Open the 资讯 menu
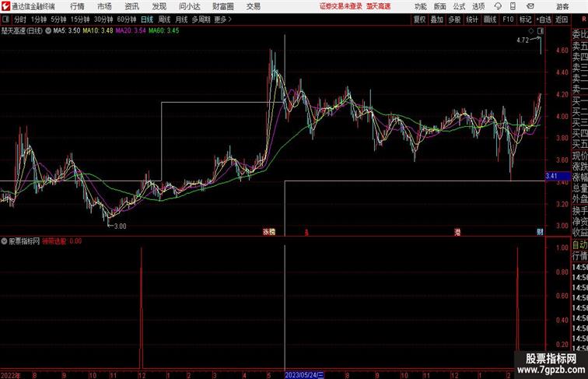This screenshot has height=379, width=588. pyautogui.click(x=131, y=6)
